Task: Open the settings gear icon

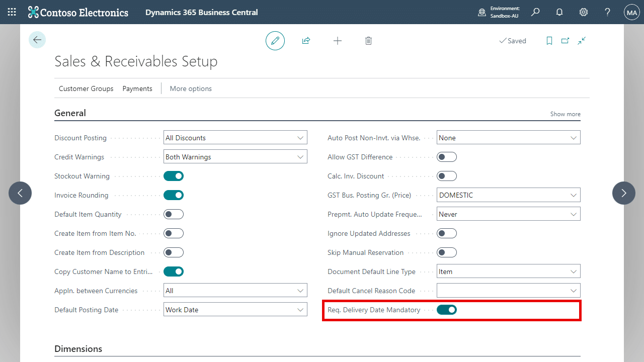Action: click(584, 12)
